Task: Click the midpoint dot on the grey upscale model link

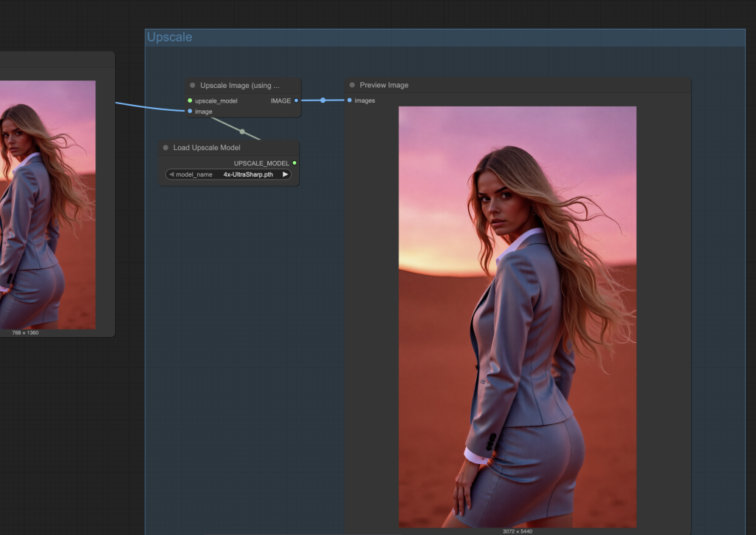Action: click(x=242, y=132)
